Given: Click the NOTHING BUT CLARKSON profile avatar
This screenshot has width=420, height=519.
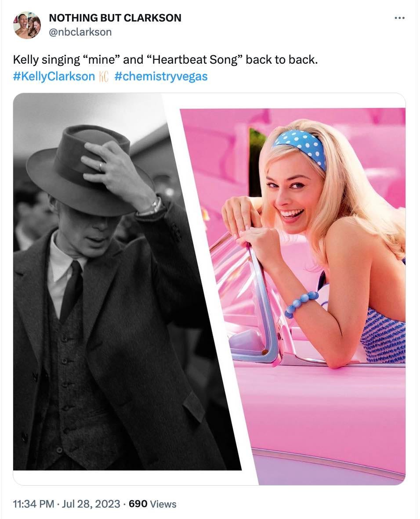Looking at the screenshot, I should [27, 25].
